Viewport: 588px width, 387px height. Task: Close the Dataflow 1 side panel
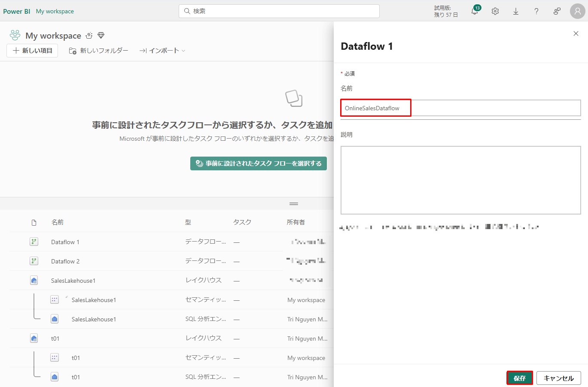click(576, 33)
